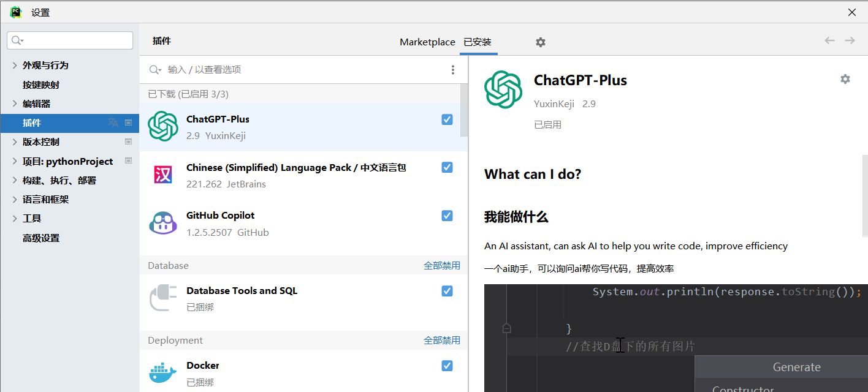Select the ChatGPT-Plus plugin name text
This screenshot has width=868, height=392.
click(x=218, y=119)
